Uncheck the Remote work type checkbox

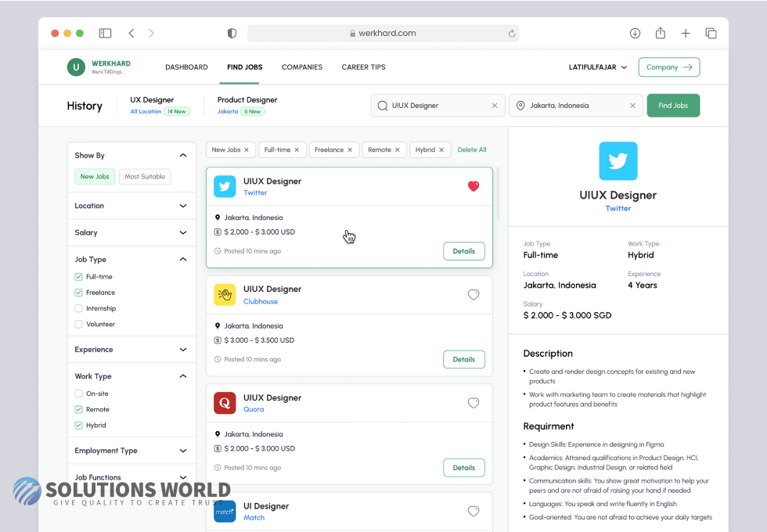pyautogui.click(x=78, y=409)
